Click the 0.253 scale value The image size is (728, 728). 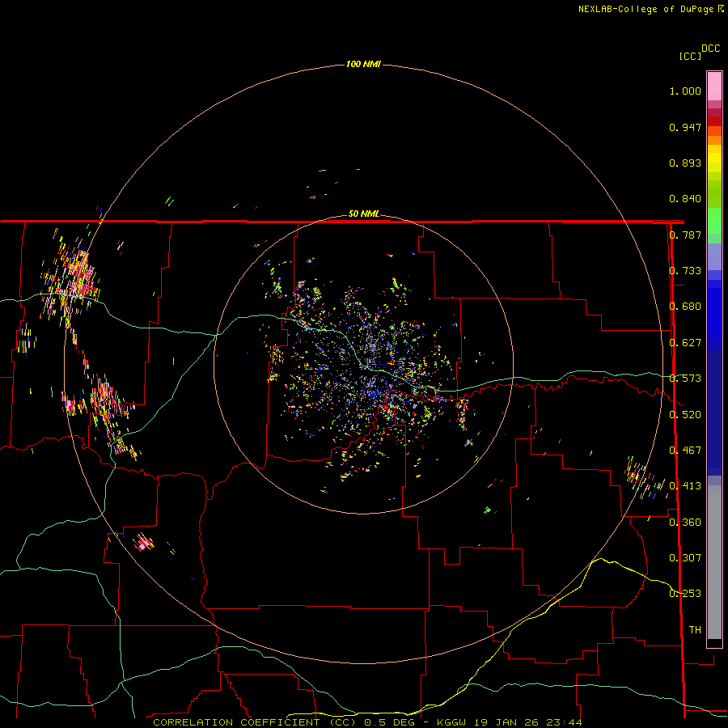pos(685,594)
